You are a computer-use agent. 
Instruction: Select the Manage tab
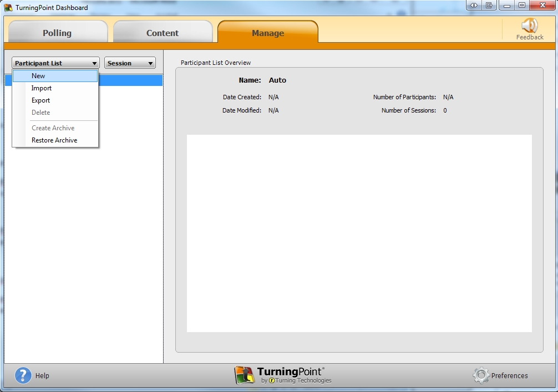[268, 33]
